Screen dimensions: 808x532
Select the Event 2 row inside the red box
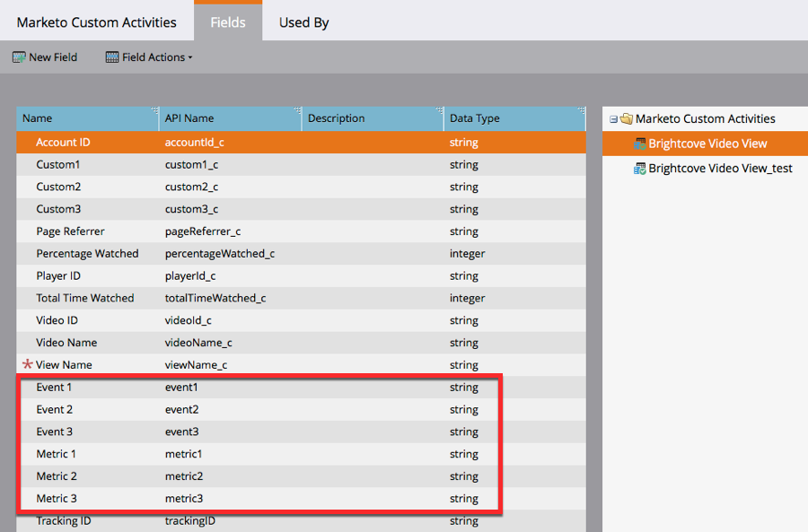point(180,409)
